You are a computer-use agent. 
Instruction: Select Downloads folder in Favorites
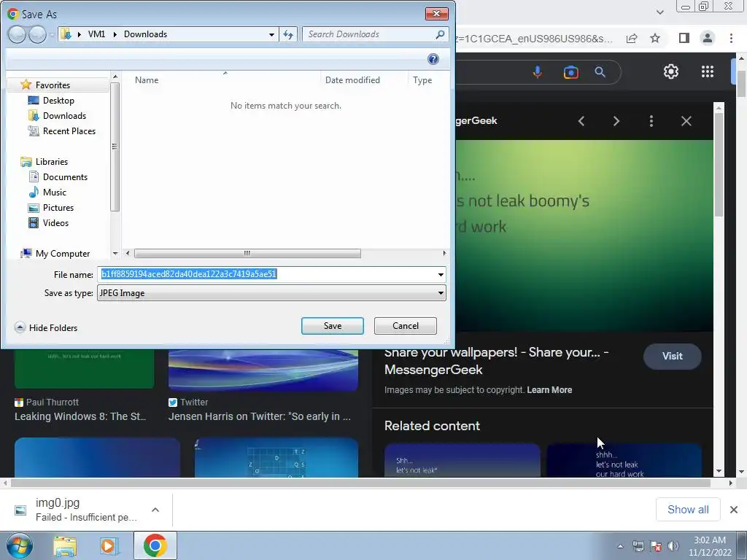point(64,116)
